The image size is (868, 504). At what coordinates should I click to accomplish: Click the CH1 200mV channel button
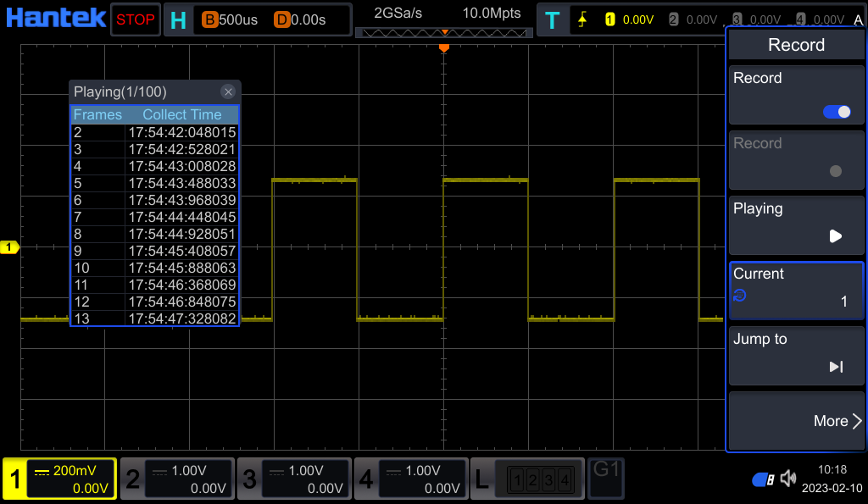tap(58, 479)
